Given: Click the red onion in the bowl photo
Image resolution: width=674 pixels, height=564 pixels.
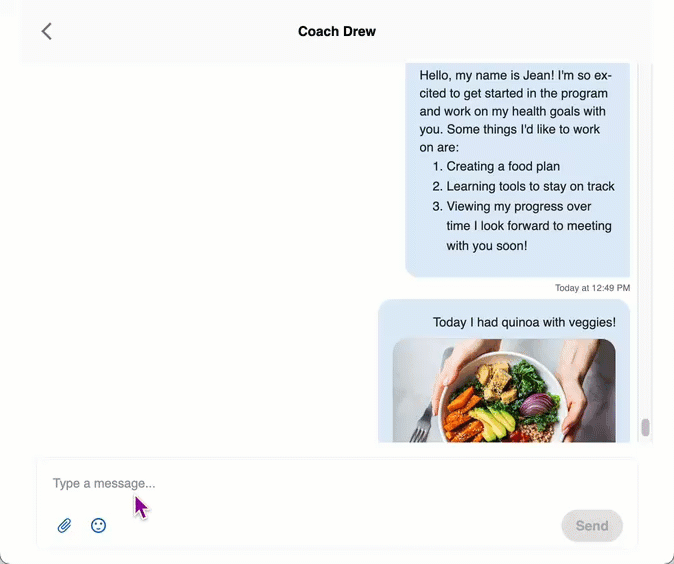Looking at the screenshot, I should click(x=537, y=404).
